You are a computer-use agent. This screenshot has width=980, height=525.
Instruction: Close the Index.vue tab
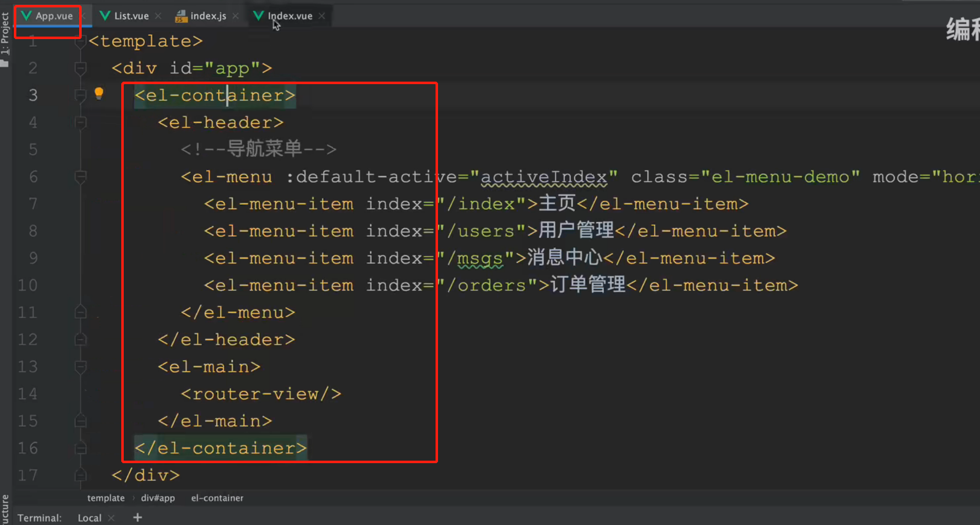[x=322, y=16]
